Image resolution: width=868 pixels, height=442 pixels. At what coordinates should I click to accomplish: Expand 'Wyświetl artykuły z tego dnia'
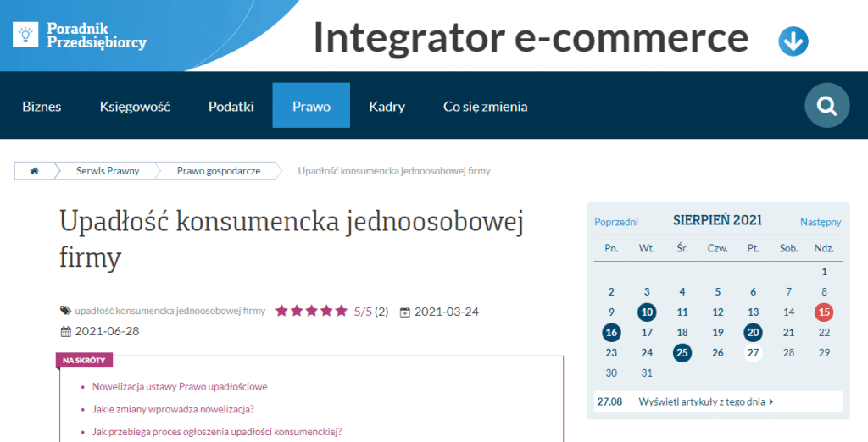pos(706,401)
